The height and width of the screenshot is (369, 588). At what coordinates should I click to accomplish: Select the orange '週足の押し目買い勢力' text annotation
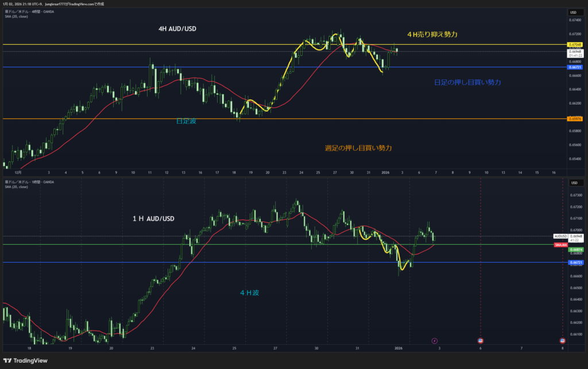[x=358, y=148]
